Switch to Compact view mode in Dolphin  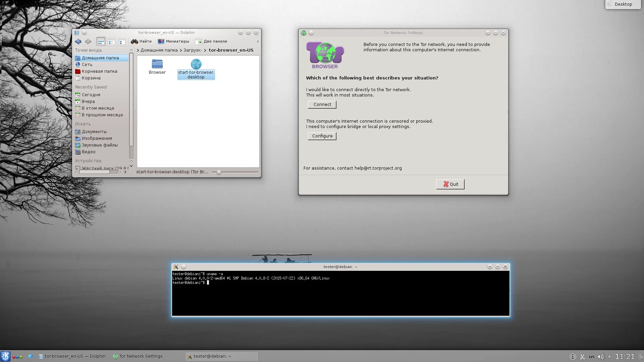(x=111, y=42)
